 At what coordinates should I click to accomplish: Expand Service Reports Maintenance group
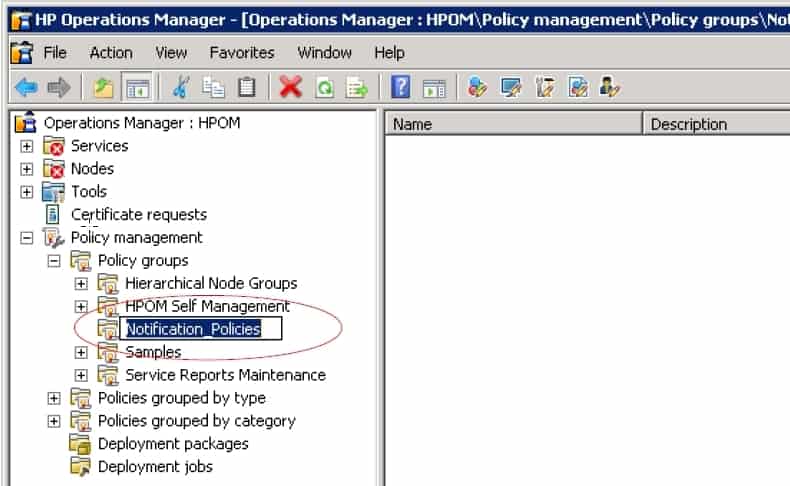[81, 375]
